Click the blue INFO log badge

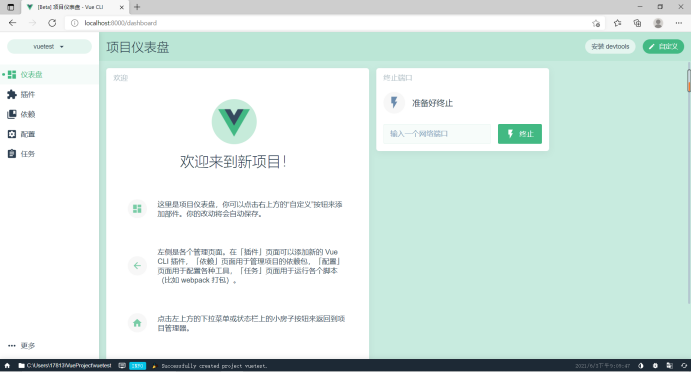pyautogui.click(x=137, y=365)
